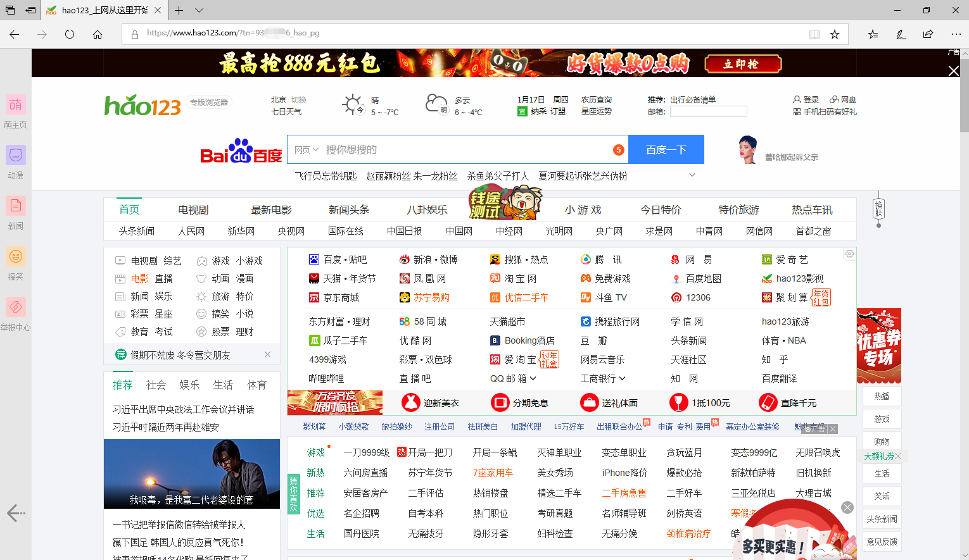Open 百度地图 via its map pin icon

(x=678, y=278)
